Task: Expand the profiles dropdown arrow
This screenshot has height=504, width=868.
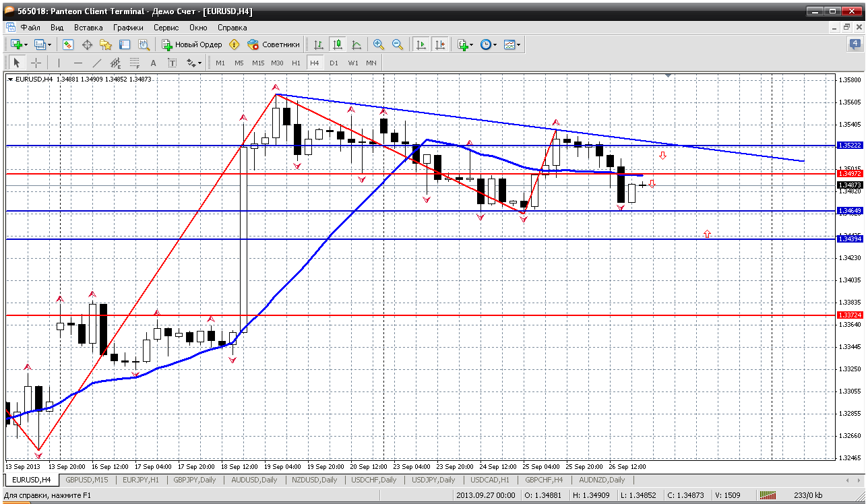Action: [50, 44]
